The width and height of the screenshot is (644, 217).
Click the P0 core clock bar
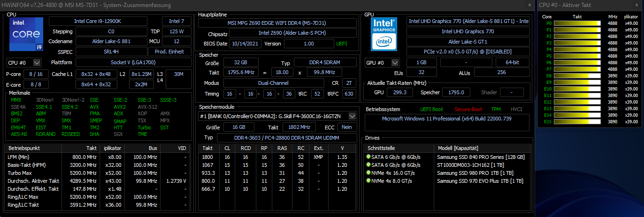[x=578, y=23]
